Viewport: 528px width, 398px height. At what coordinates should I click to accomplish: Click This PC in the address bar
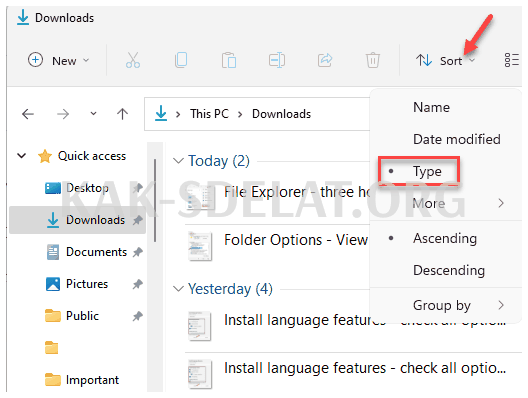tap(209, 114)
